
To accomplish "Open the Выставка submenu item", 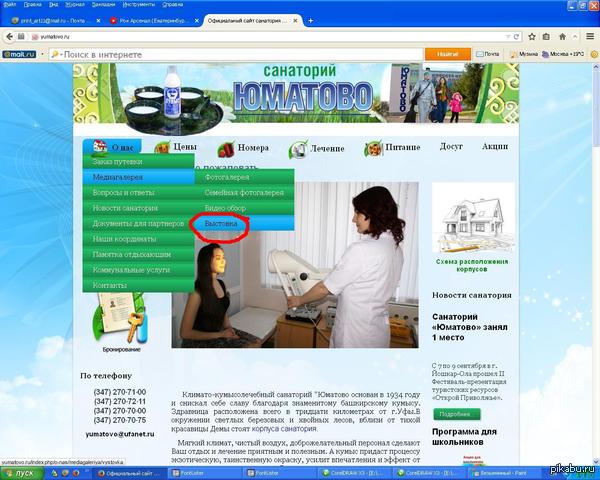I will (x=221, y=224).
